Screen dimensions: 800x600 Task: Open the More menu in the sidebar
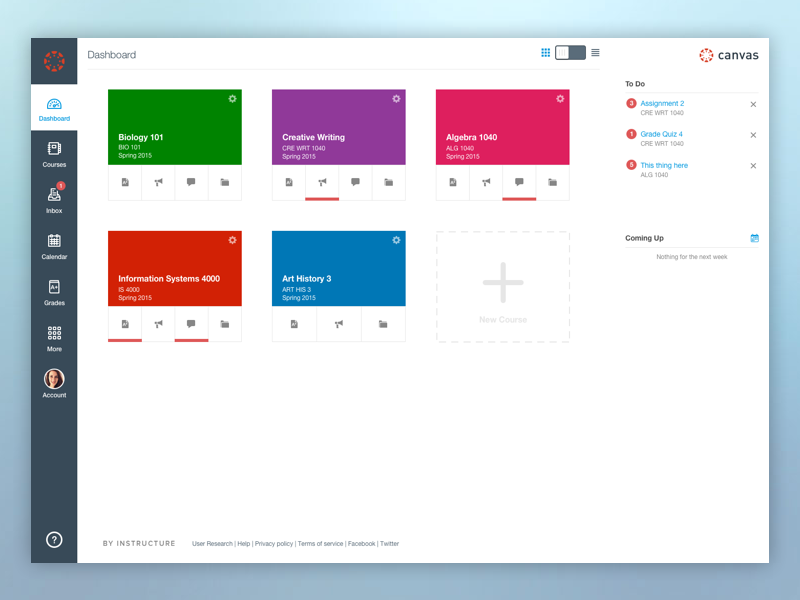54,335
